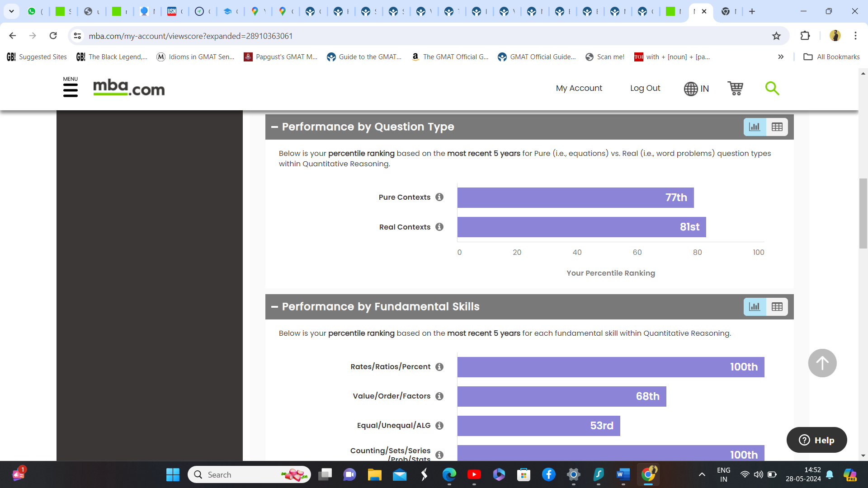
Task: Click the 77th Pure Contexts bar
Action: (575, 197)
